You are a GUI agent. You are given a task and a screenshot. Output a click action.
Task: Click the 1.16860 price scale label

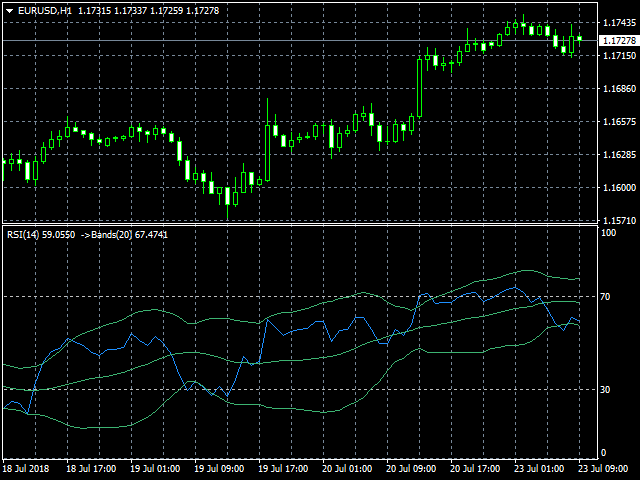point(619,89)
